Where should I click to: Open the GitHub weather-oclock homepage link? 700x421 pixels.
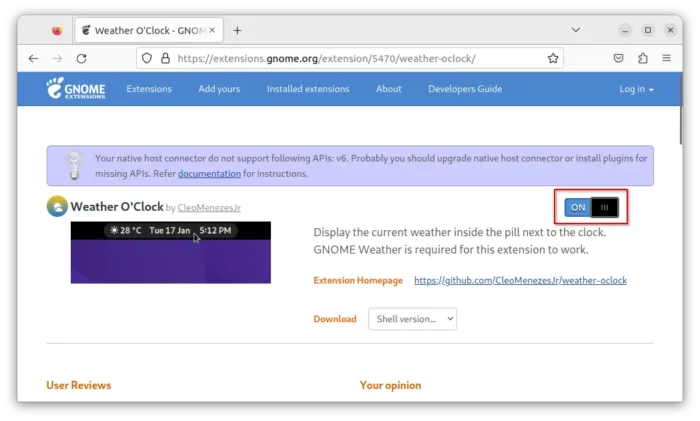(520, 280)
